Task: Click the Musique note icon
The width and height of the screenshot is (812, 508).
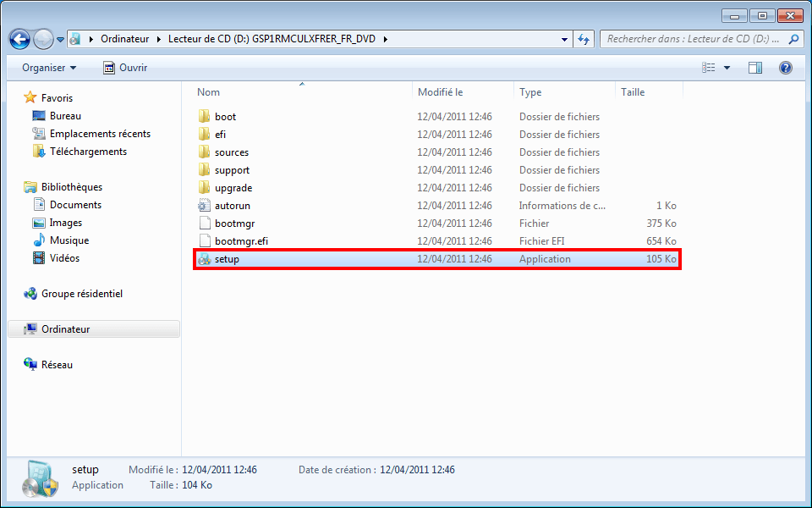Action: [39, 240]
